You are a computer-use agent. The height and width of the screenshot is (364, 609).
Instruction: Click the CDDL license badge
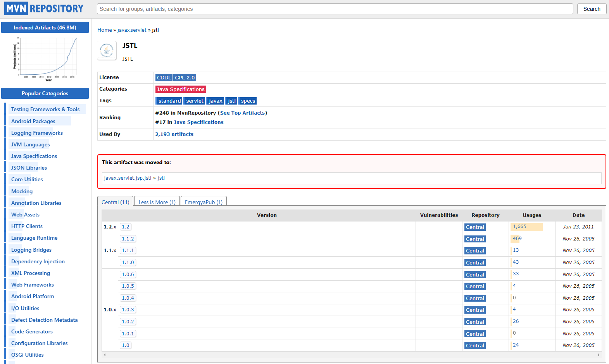tap(164, 77)
